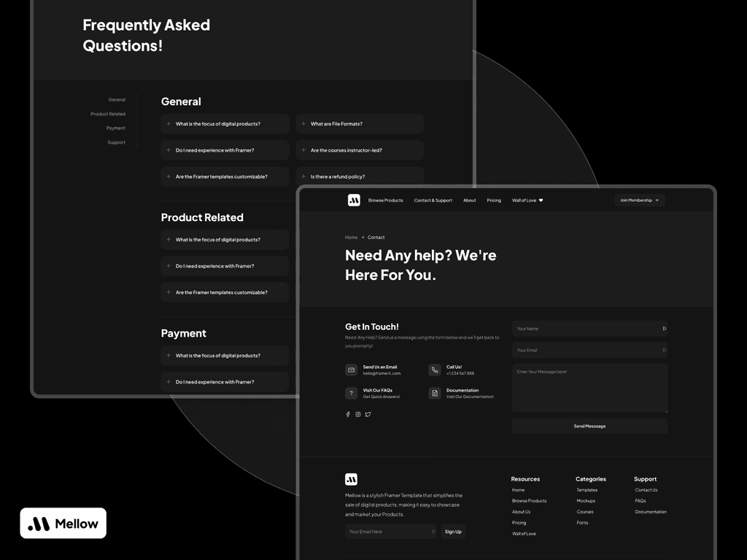Expand Payment 'What is the focus of digital products?'

coord(225,356)
